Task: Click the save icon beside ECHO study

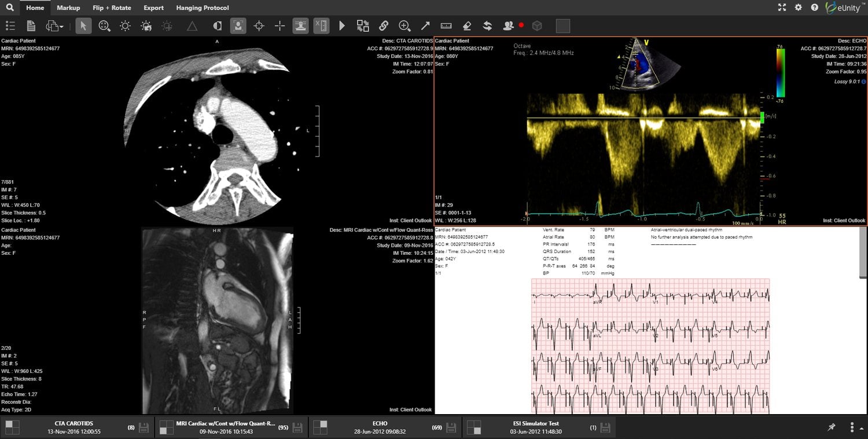Action: point(451,427)
